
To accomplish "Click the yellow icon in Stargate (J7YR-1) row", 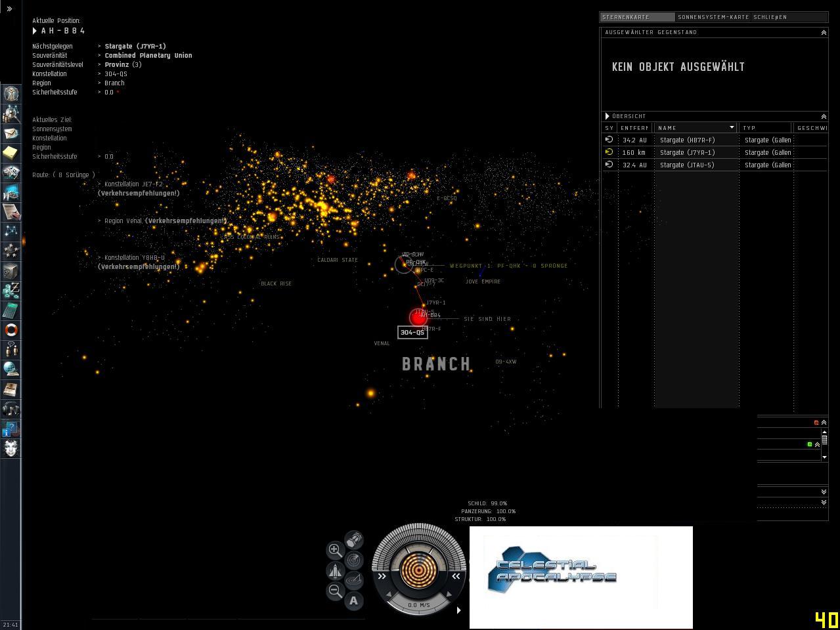I will [x=609, y=152].
